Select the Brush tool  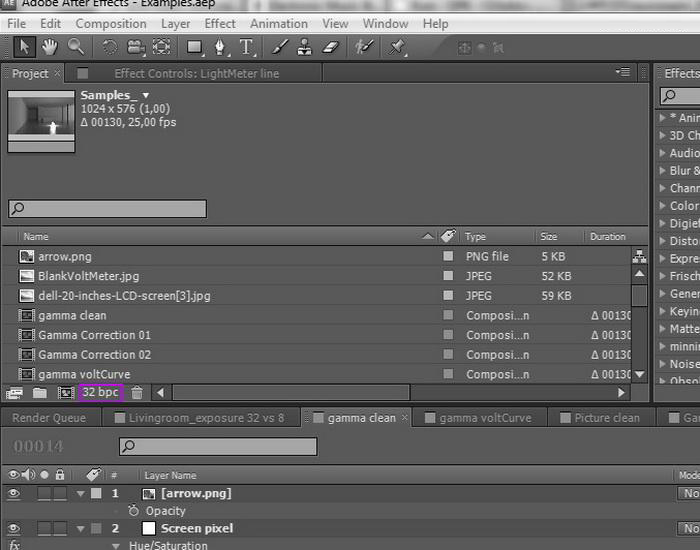tap(280, 47)
